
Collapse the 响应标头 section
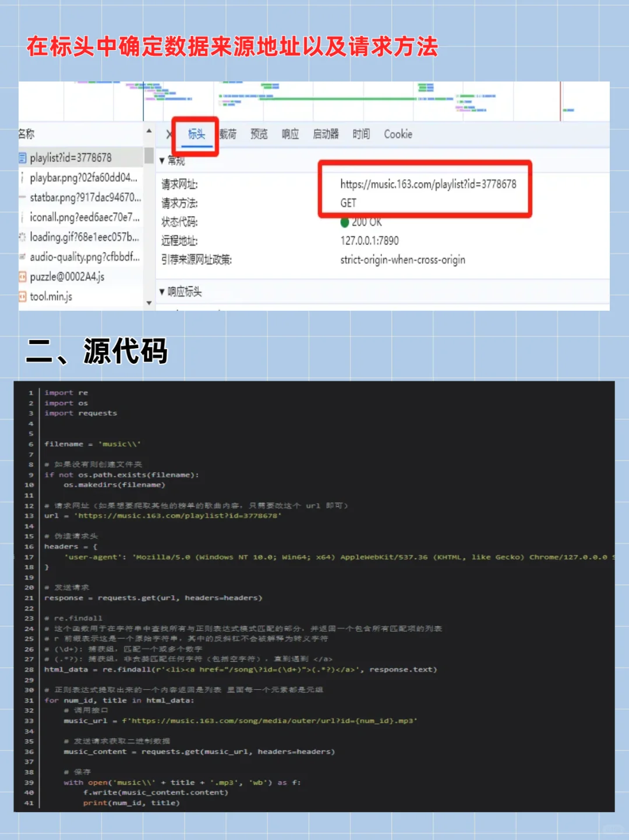pos(162,292)
